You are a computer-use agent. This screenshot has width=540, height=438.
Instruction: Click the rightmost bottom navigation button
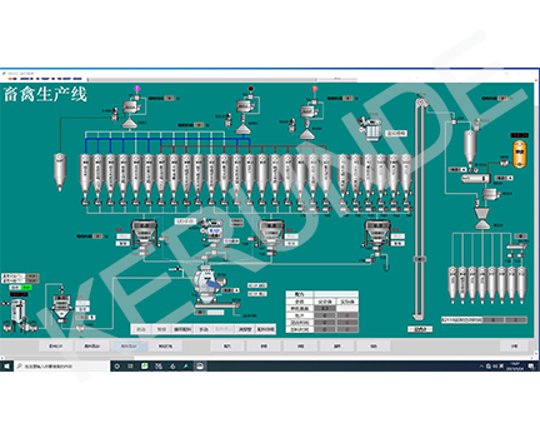click(x=514, y=346)
